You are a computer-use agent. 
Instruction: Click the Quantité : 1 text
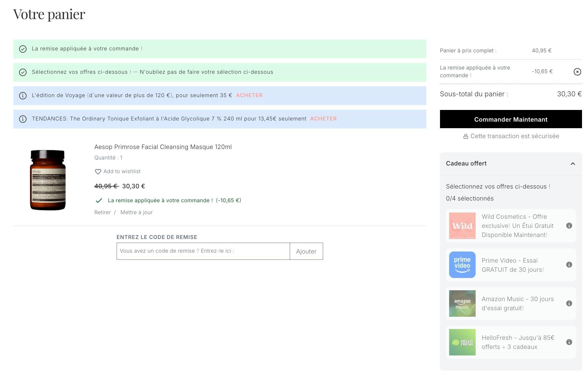tap(108, 158)
